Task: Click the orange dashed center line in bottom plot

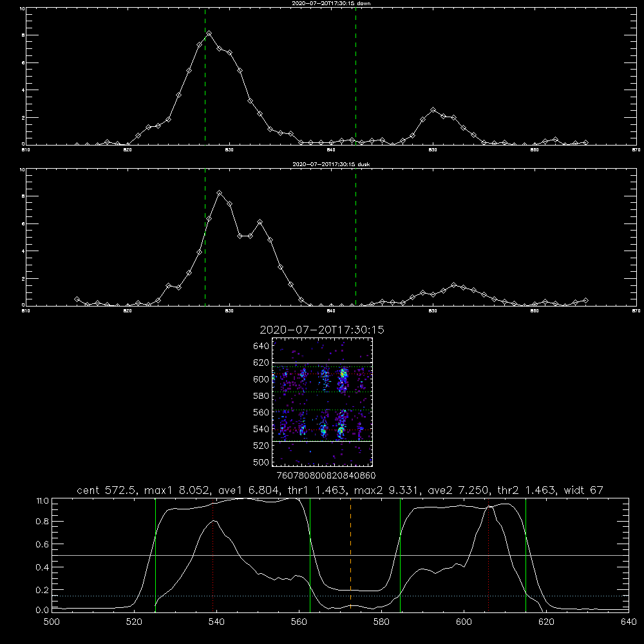Action: [x=350, y=554]
